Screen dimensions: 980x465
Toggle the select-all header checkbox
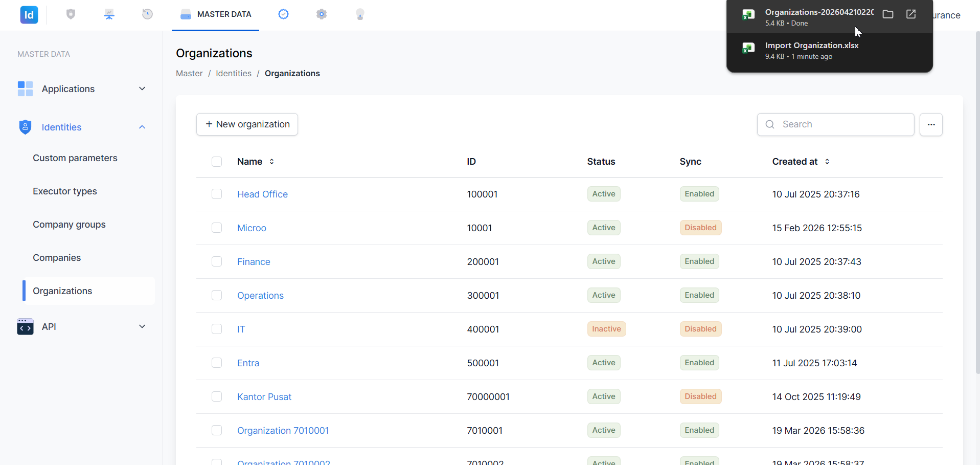click(x=217, y=162)
